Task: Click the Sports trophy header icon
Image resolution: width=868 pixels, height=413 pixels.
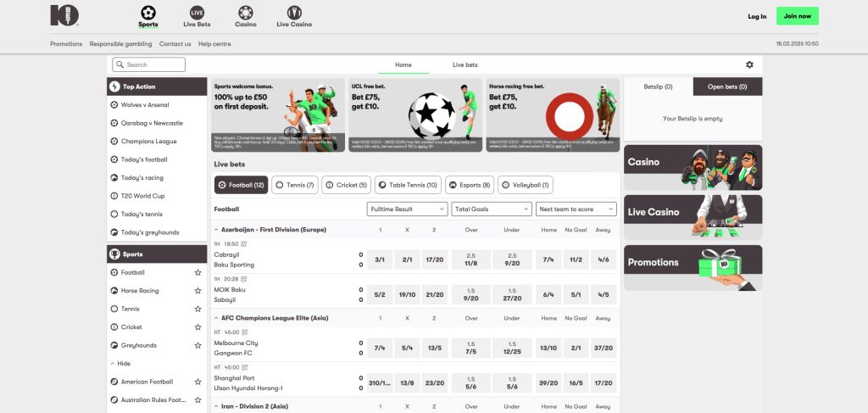Action: pyautogui.click(x=114, y=254)
